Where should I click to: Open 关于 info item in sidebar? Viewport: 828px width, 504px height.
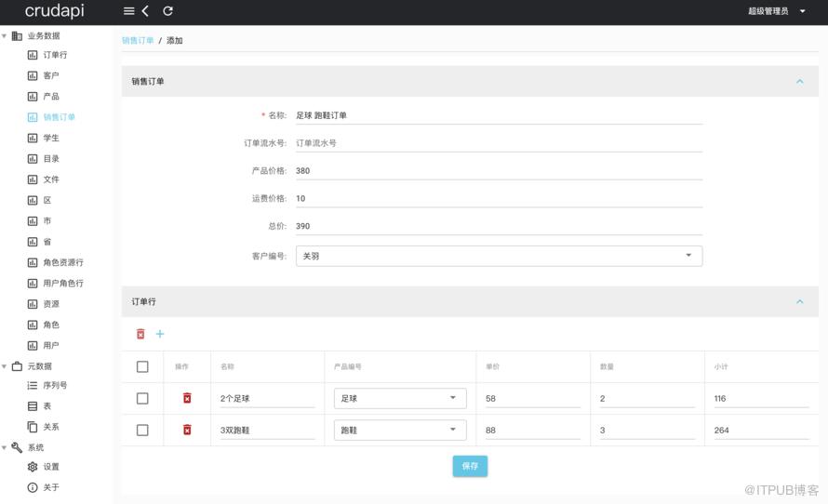click(44, 487)
